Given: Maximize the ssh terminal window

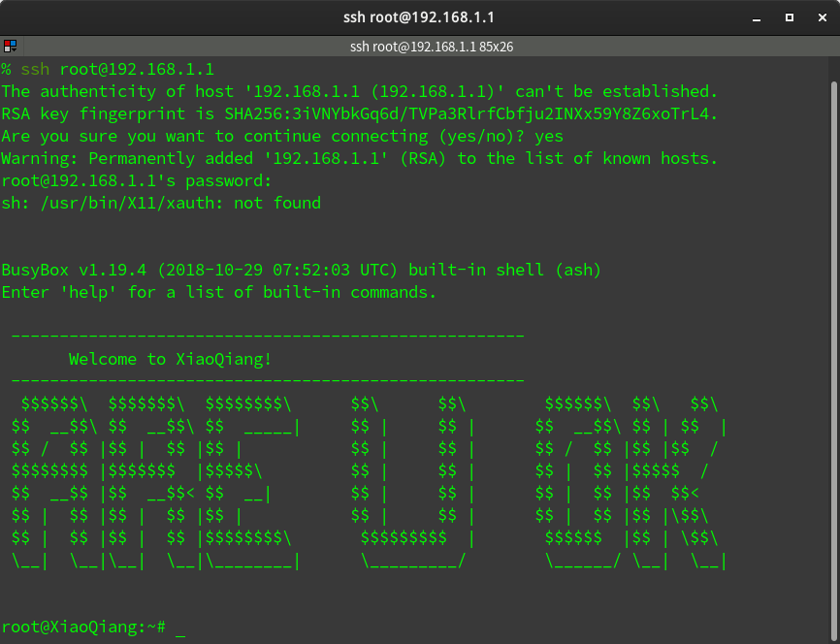Looking at the screenshot, I should tap(790, 17).
